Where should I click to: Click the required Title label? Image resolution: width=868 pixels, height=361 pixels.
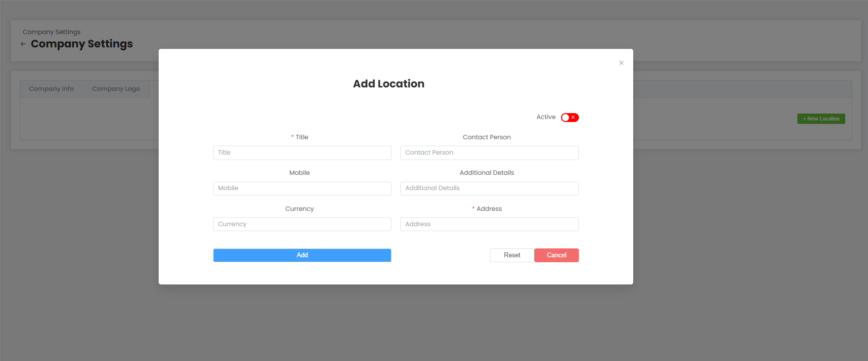[x=302, y=137]
